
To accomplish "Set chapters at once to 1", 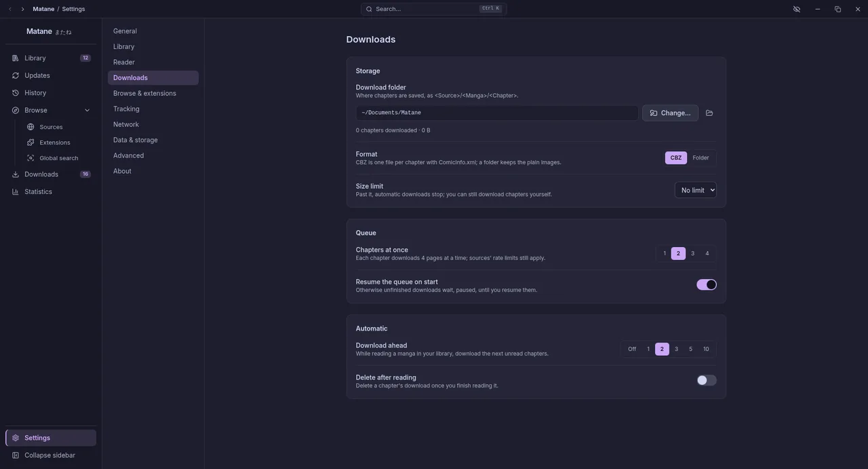I will pos(665,254).
